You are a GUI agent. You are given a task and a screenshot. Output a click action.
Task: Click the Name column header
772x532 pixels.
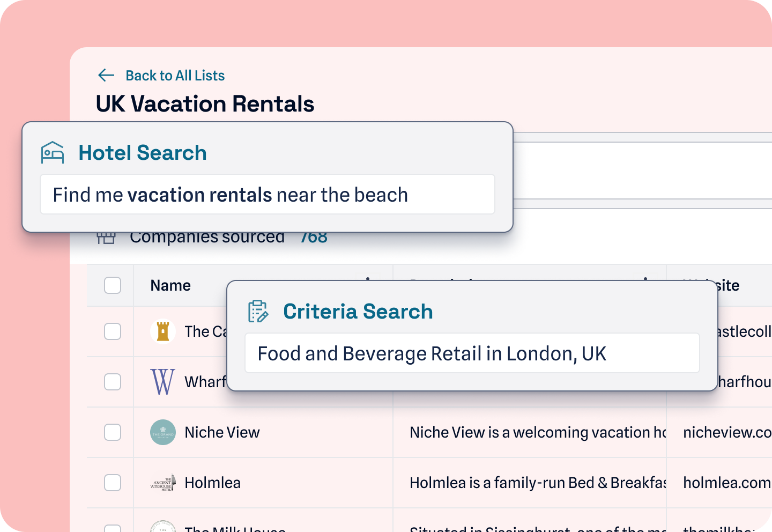click(170, 285)
